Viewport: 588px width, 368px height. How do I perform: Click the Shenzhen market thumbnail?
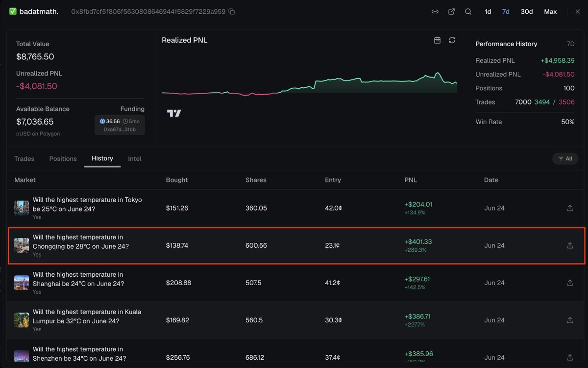tap(22, 356)
